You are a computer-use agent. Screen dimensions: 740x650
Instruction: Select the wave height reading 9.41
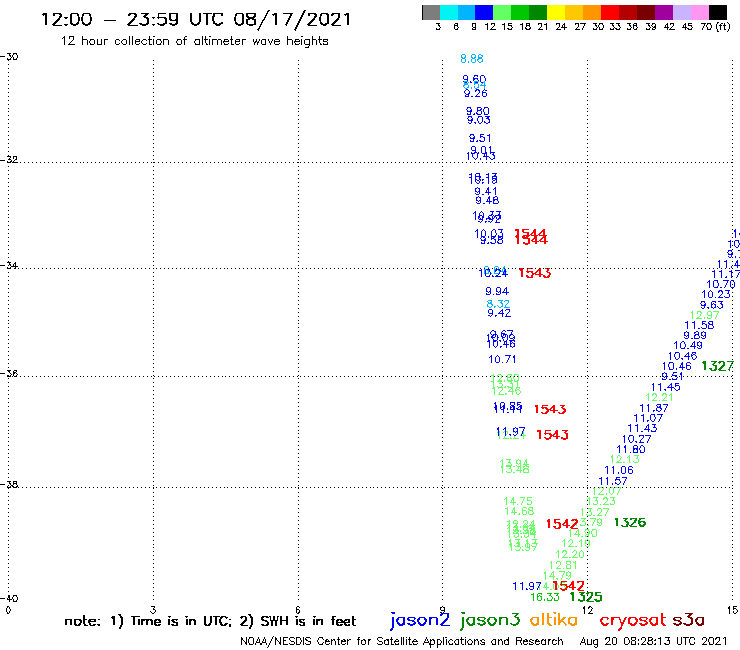pos(486,191)
